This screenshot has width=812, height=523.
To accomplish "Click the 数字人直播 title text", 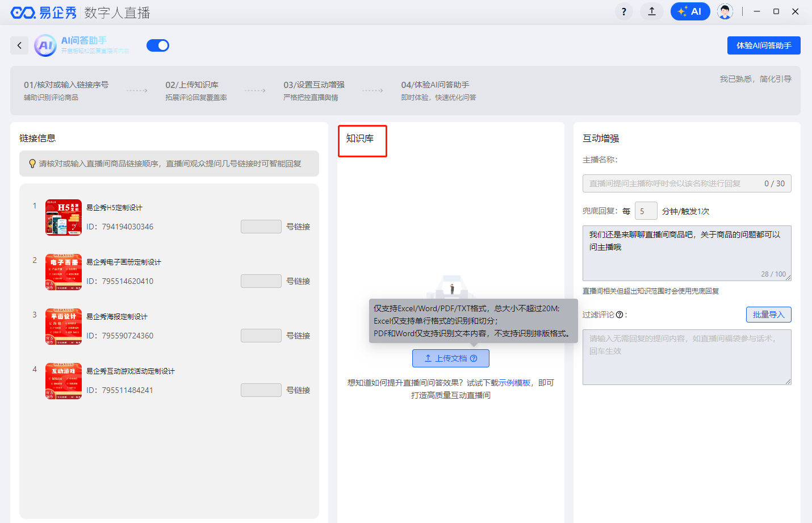I will [x=117, y=12].
